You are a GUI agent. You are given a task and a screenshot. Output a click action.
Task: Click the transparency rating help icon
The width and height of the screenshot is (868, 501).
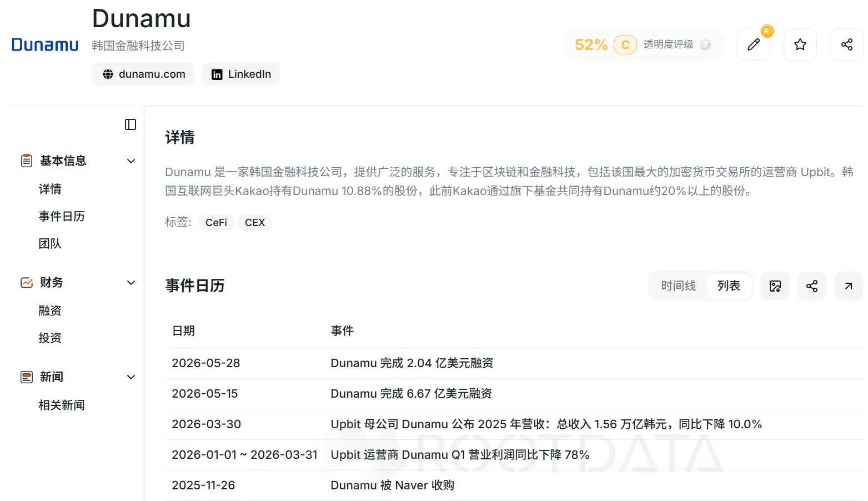coord(705,44)
